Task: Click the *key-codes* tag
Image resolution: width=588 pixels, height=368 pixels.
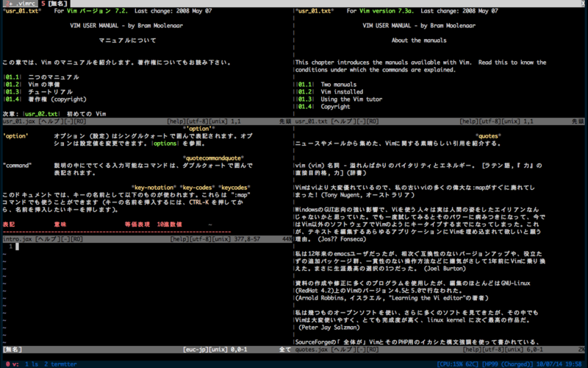Action: click(x=197, y=188)
